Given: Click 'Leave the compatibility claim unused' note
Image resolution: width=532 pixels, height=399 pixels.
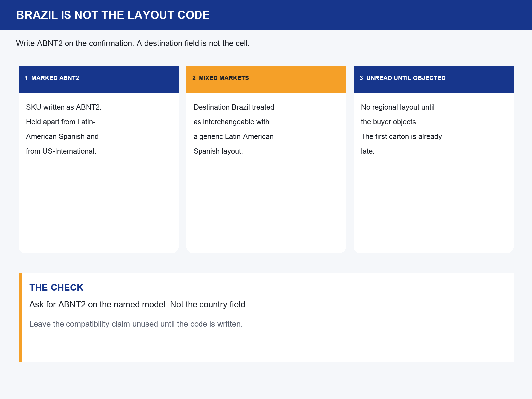Looking at the screenshot, I should point(136,324).
